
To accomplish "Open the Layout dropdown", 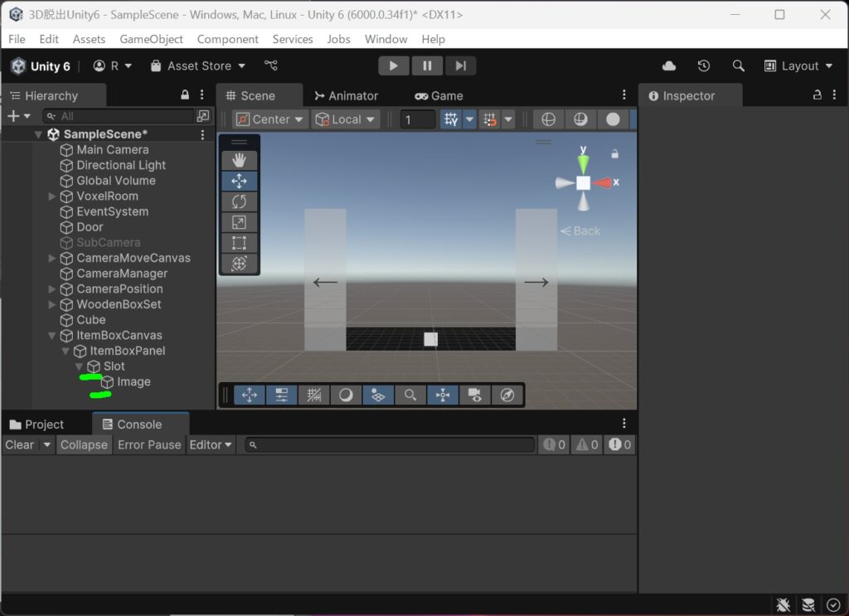I will 798,66.
